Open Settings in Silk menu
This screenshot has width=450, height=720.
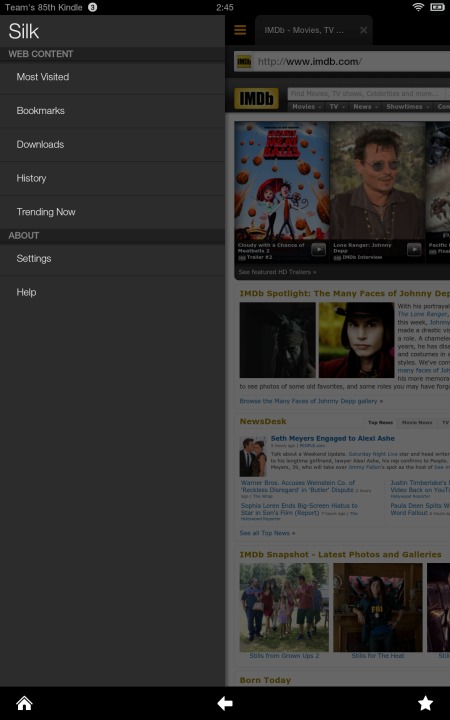[x=112, y=259]
